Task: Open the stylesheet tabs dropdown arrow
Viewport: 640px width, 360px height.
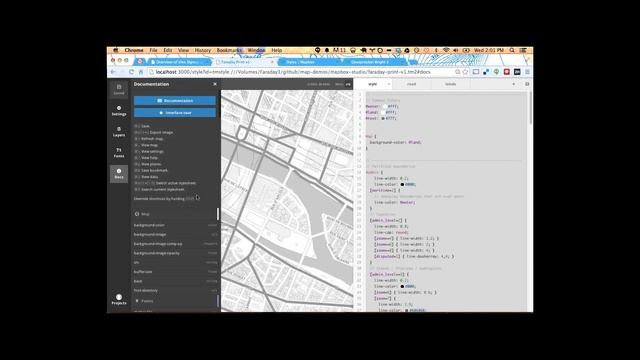Action: [x=513, y=84]
